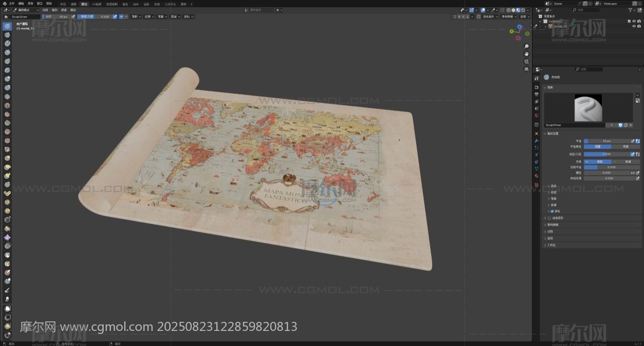Set radius unit to 视图
644x346 pixels.
pos(597,146)
